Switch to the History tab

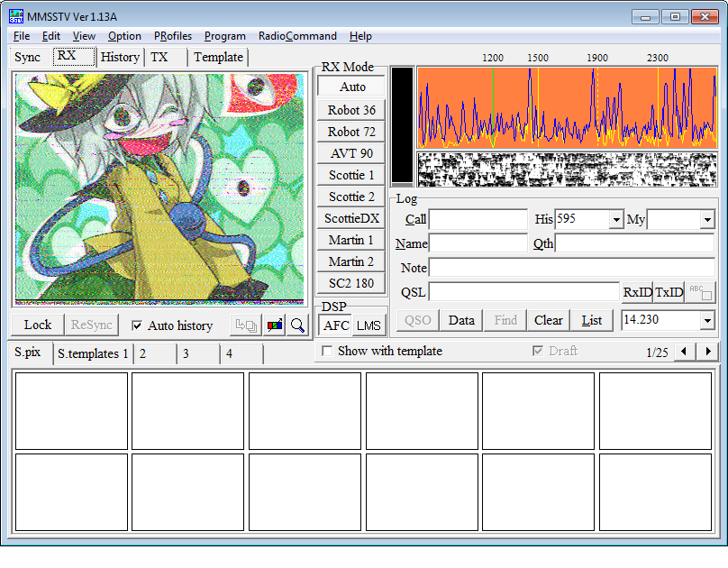pyautogui.click(x=120, y=57)
